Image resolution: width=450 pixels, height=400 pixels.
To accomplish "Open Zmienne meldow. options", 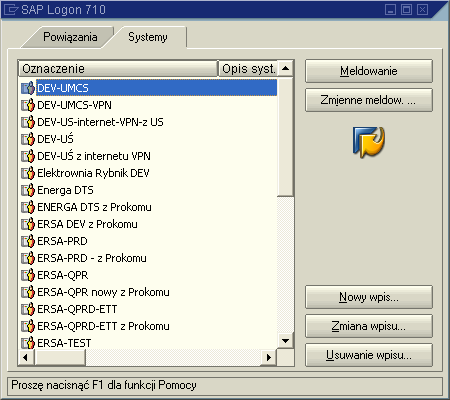I will (369, 100).
